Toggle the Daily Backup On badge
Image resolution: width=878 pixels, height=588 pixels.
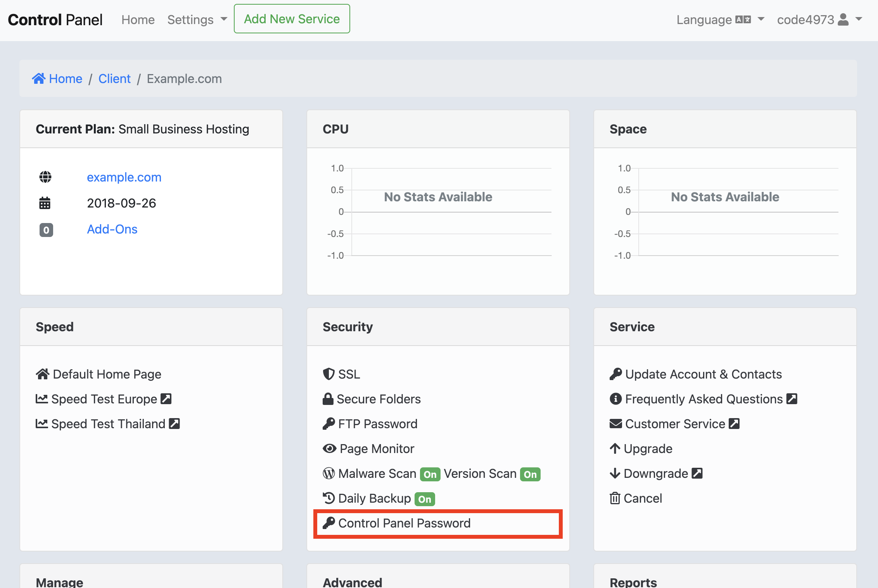pos(425,499)
